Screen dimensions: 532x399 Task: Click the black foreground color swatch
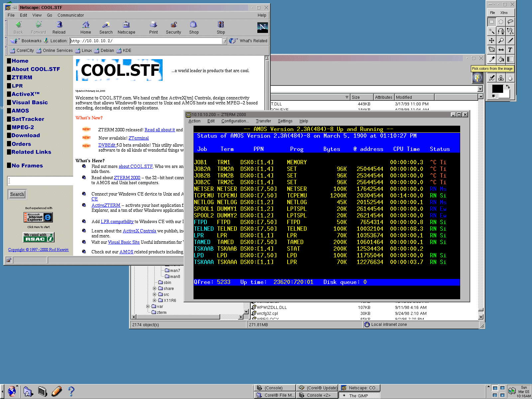[x=497, y=89]
